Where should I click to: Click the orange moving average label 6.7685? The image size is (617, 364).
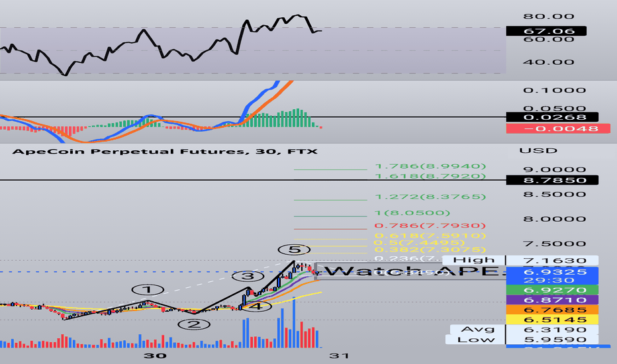(x=552, y=310)
